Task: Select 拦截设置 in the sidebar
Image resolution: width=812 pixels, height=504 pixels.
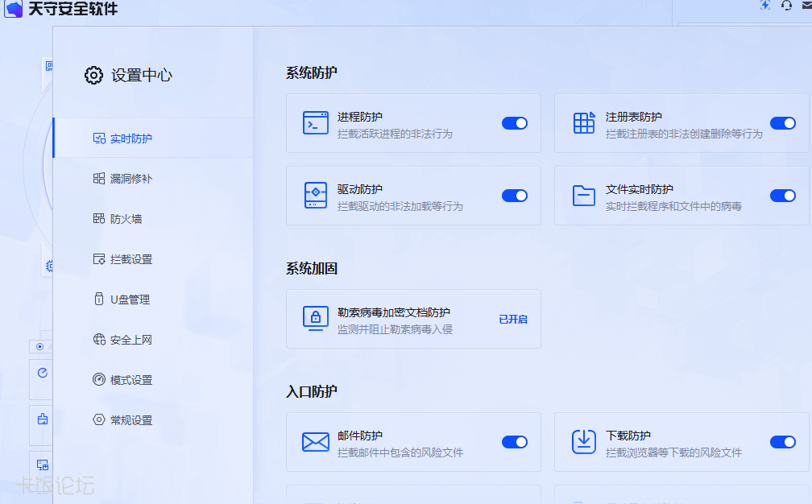Action: click(130, 259)
